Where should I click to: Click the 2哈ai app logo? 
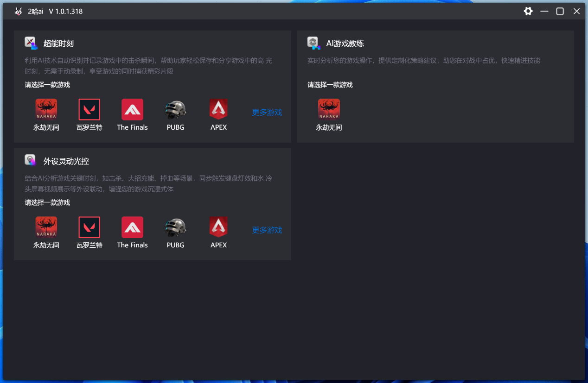coord(18,11)
